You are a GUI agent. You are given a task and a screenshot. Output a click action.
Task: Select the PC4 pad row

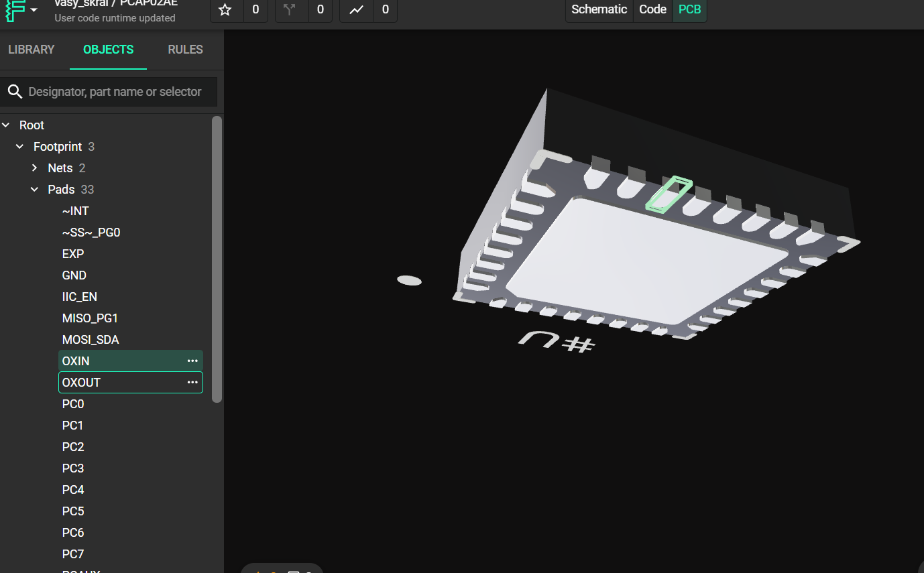click(x=131, y=490)
